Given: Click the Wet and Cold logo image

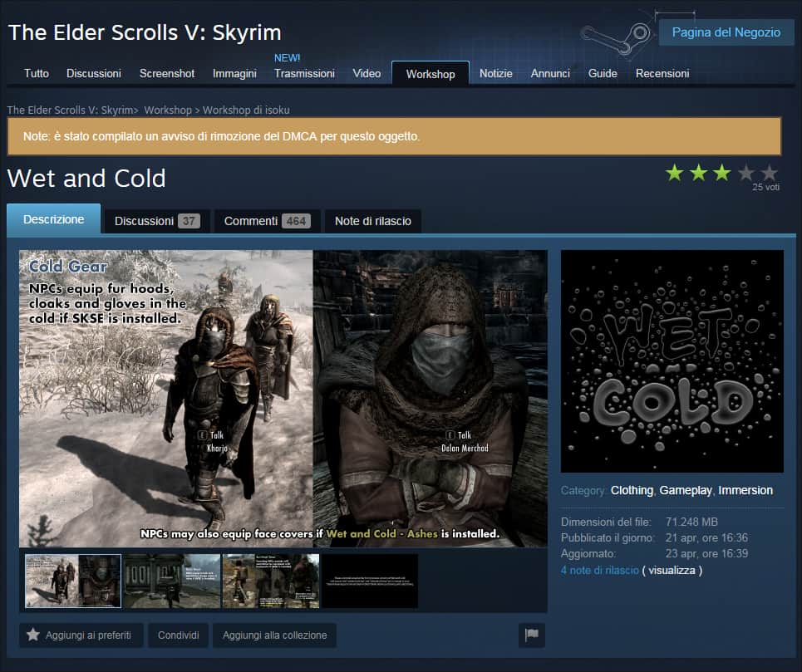Looking at the screenshot, I should click(672, 361).
